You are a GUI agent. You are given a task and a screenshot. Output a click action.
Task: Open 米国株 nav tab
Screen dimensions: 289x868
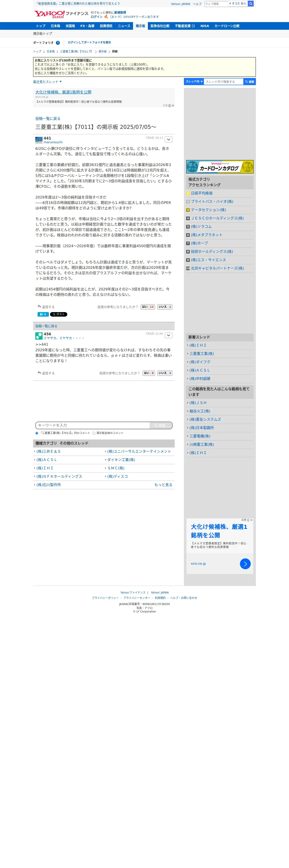point(70,26)
